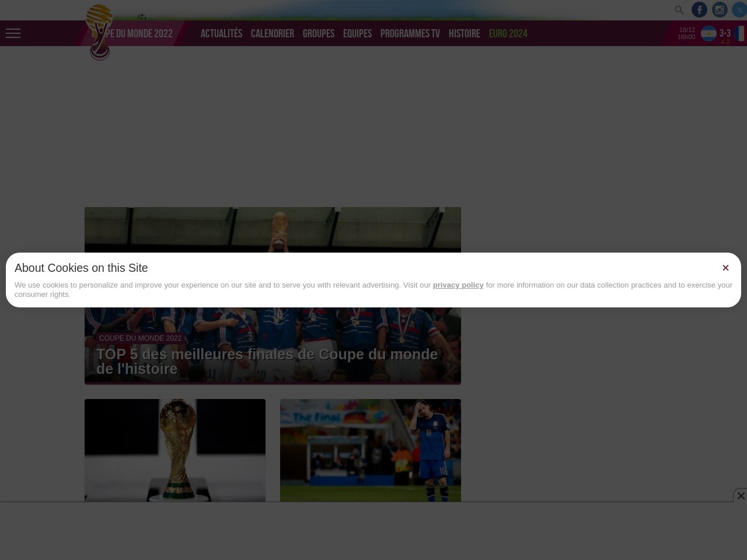Screen dimensions: 747x560
Task: Open the privacy policy link
Action: coord(458,285)
